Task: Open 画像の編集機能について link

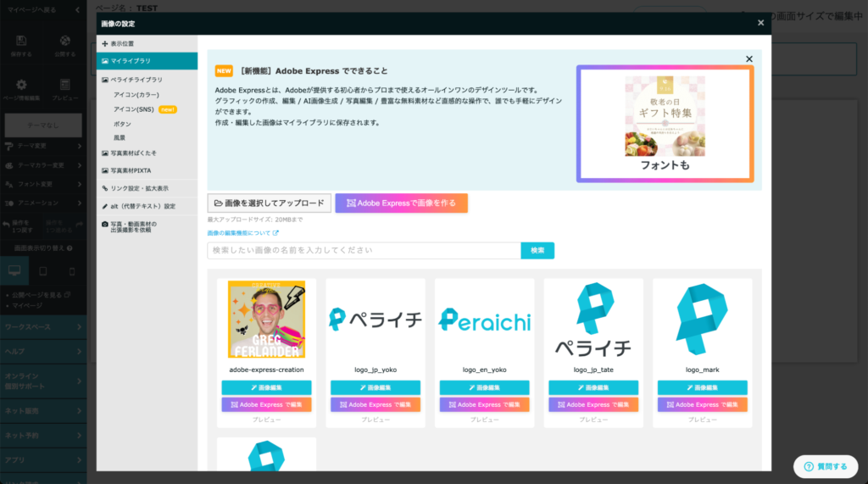Action: [242, 233]
